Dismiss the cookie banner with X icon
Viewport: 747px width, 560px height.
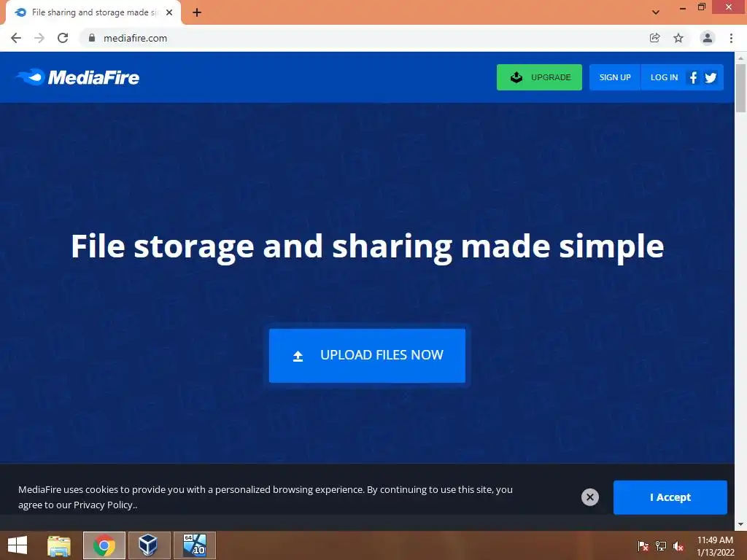pos(589,497)
